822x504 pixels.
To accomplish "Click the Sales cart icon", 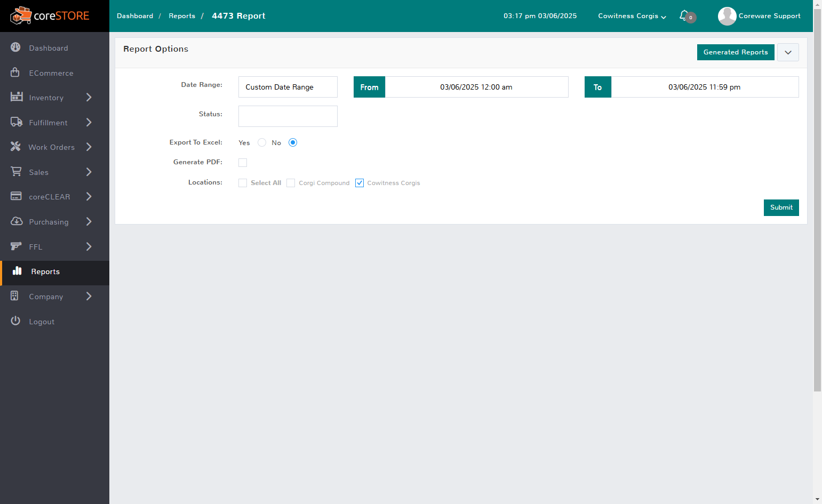I will (x=17, y=171).
